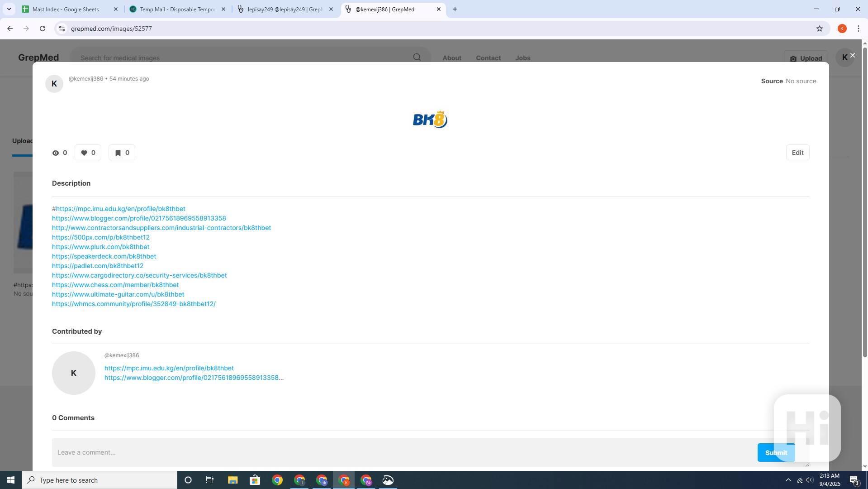Click the address bar URL
The image size is (868, 489).
(x=111, y=29)
